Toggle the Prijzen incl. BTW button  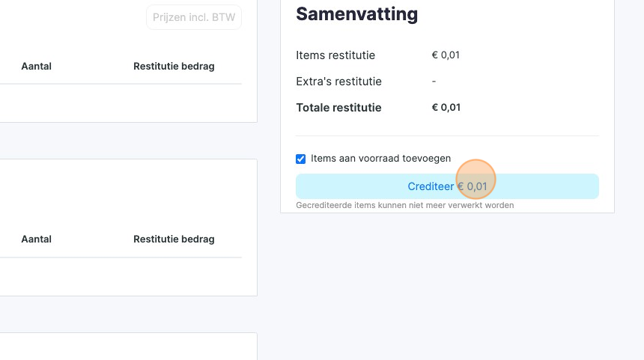point(193,17)
